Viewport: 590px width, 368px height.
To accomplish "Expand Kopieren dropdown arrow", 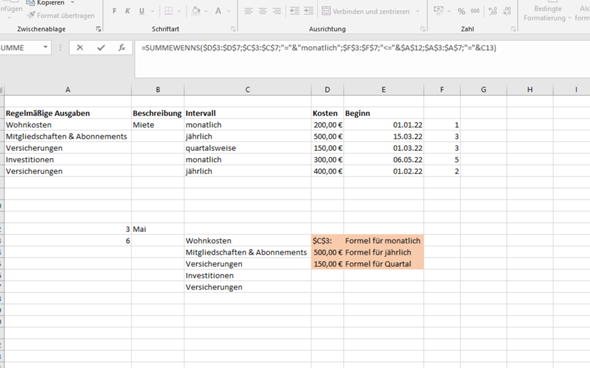I will [x=72, y=3].
